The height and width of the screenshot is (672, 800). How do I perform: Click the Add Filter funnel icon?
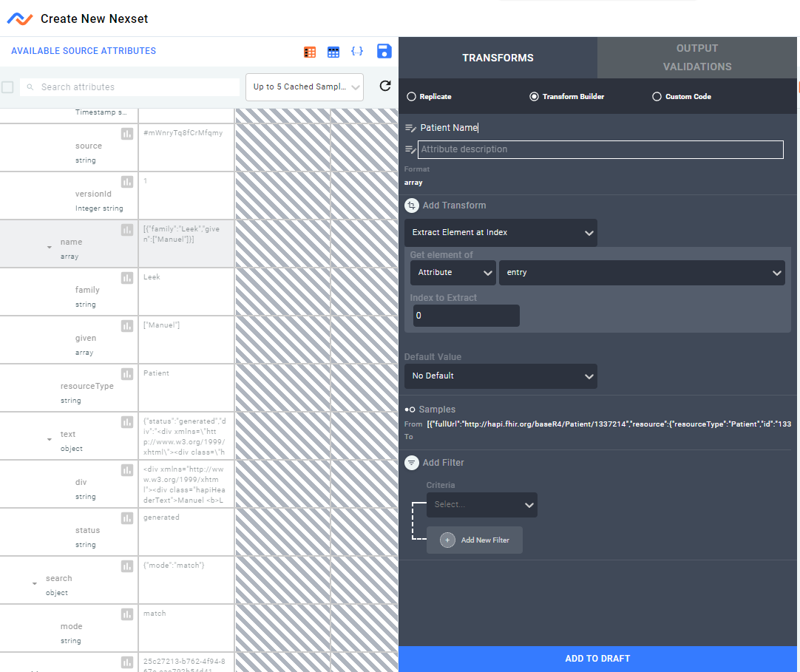(x=412, y=463)
